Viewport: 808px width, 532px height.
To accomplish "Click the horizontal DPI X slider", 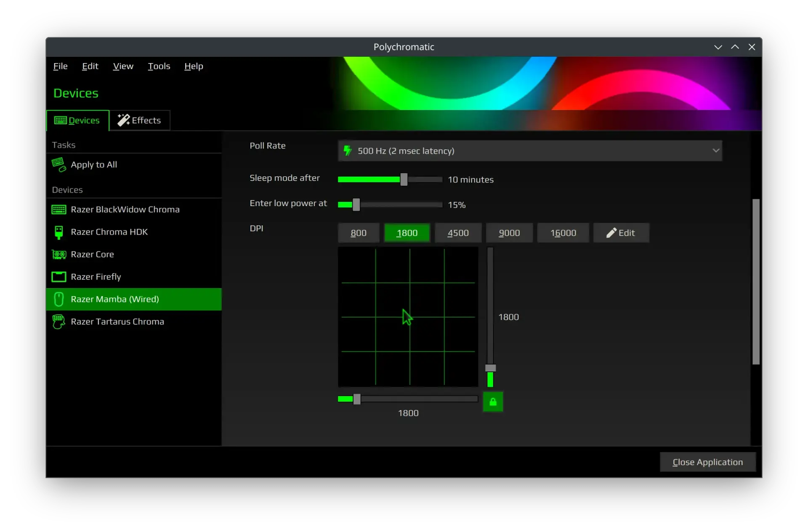I will (x=408, y=399).
